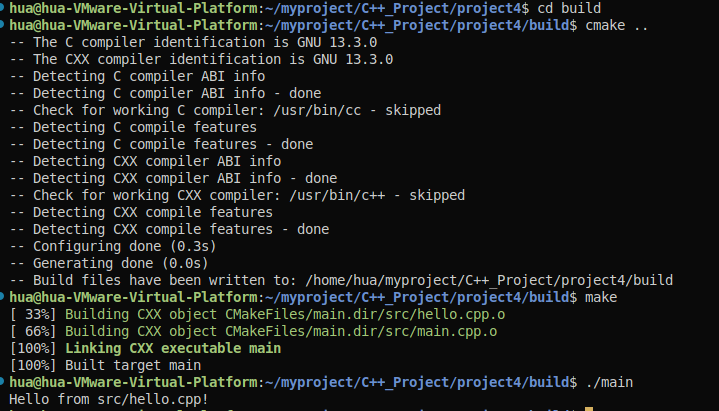Click the command marker beside make prompt
Screen dimensions: 719x411
point(2,296)
